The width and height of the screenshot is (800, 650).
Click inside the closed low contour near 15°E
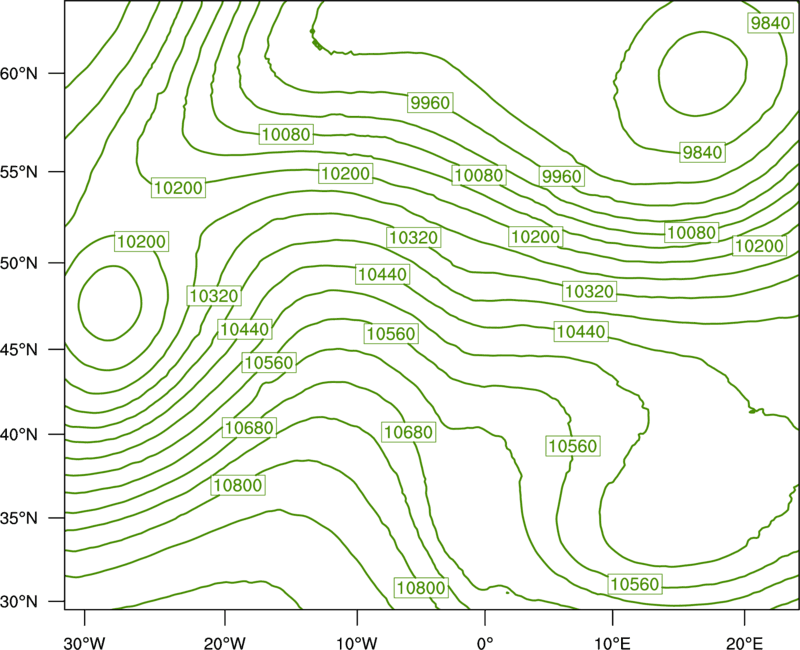703,73
